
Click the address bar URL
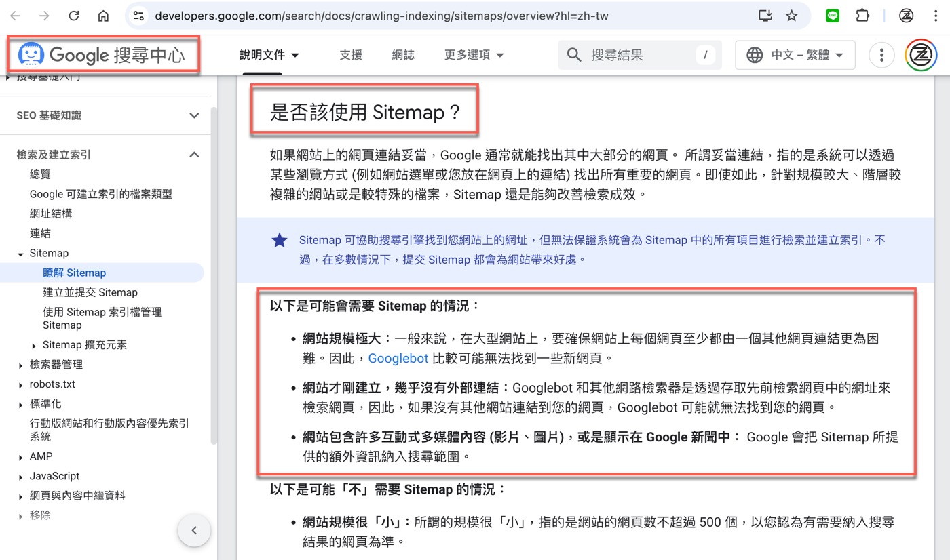[381, 16]
